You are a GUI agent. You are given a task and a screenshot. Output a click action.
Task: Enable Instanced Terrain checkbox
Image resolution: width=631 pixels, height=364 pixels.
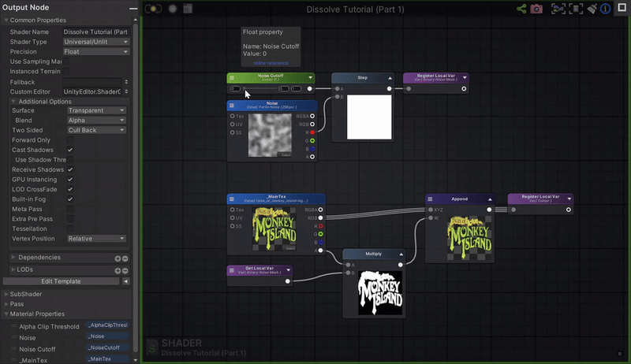pos(65,71)
